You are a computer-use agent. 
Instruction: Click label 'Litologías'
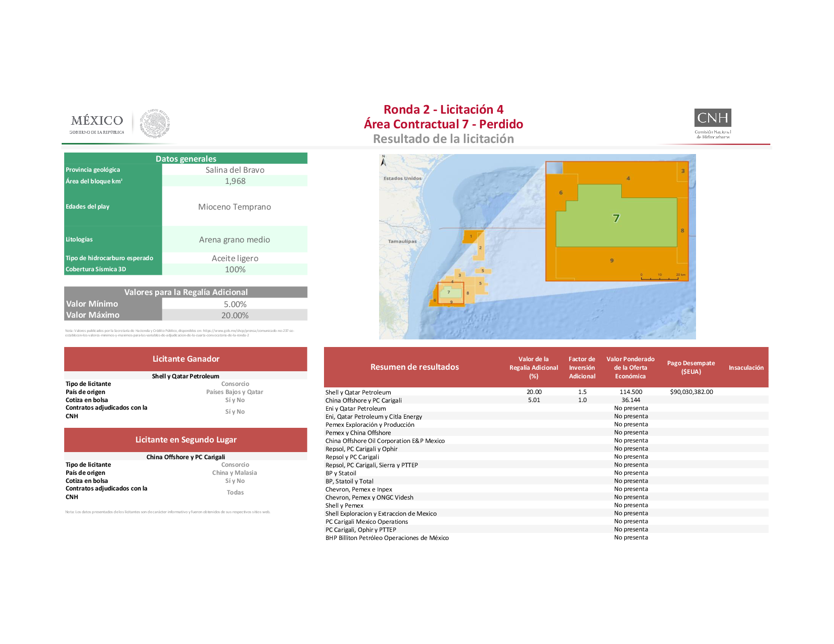click(x=79, y=239)
